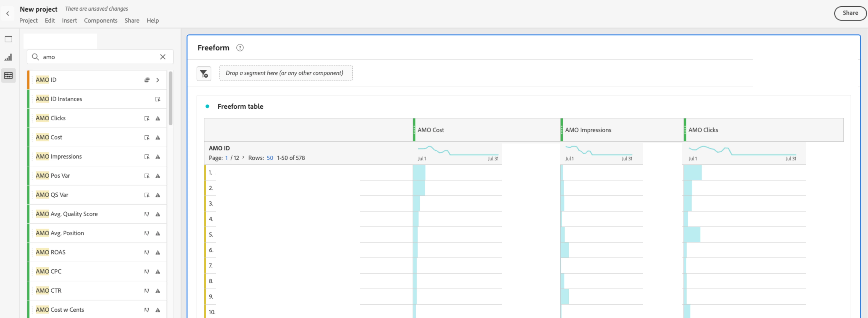This screenshot has width=868, height=318.
Task: Select the Components icon in left rail
Action: [8, 75]
